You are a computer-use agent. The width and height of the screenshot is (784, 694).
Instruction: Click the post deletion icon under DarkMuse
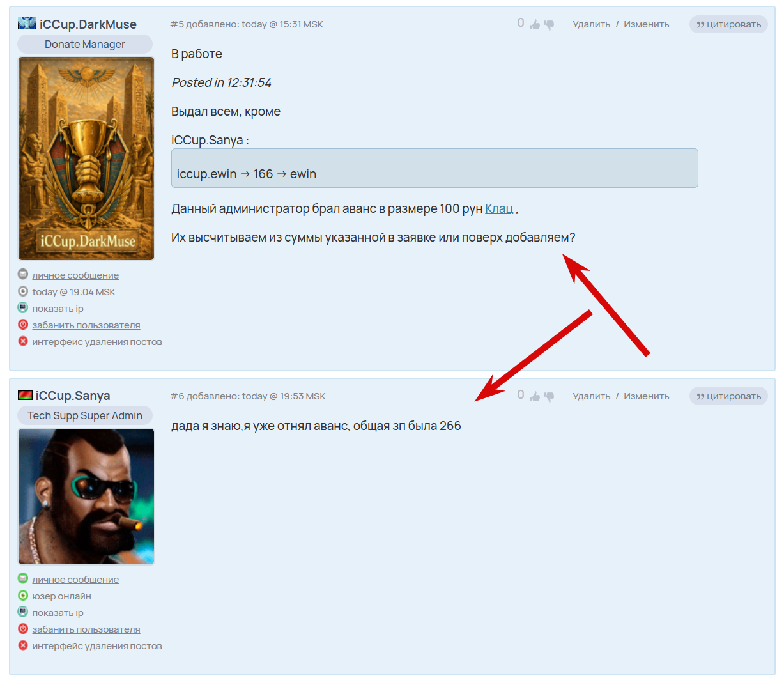click(x=23, y=341)
